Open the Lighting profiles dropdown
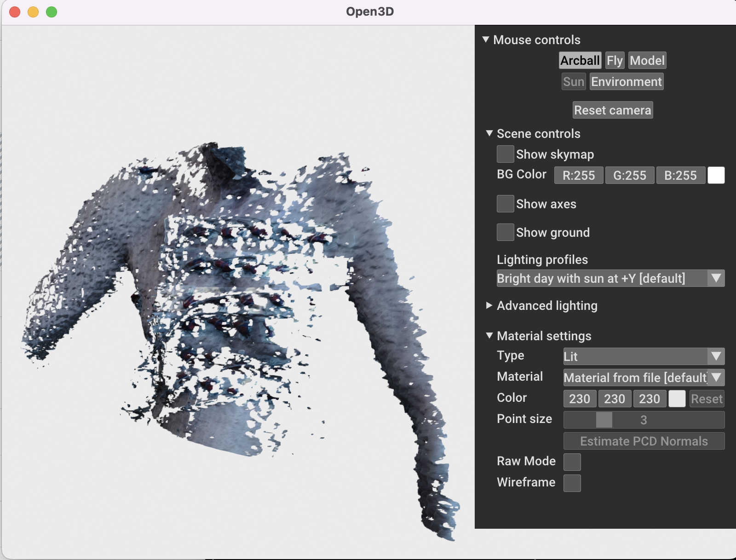Screen dimensions: 736x560 (x=716, y=278)
